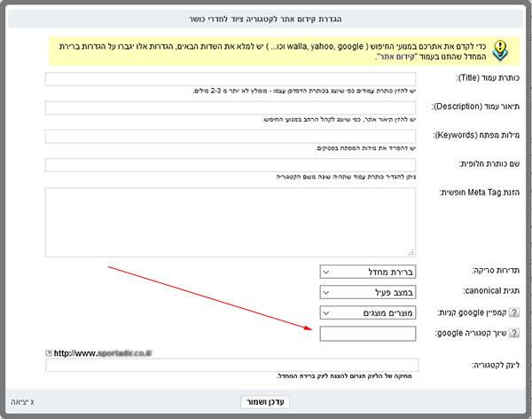Viewport: 532px width, 419px height.
Task: Click the google category assignment field
Action: point(368,334)
